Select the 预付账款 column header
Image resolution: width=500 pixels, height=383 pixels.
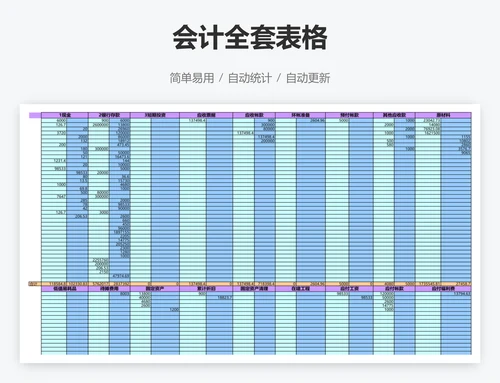coord(350,115)
